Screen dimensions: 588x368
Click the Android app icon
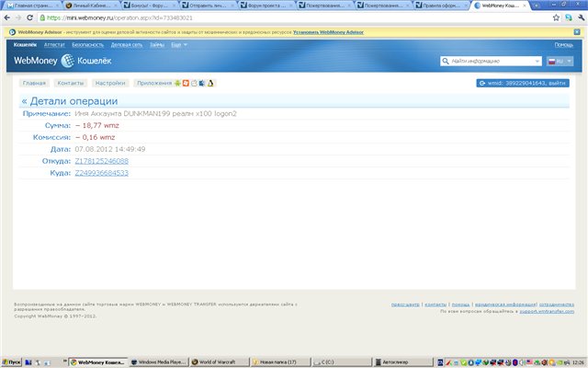[x=177, y=83]
